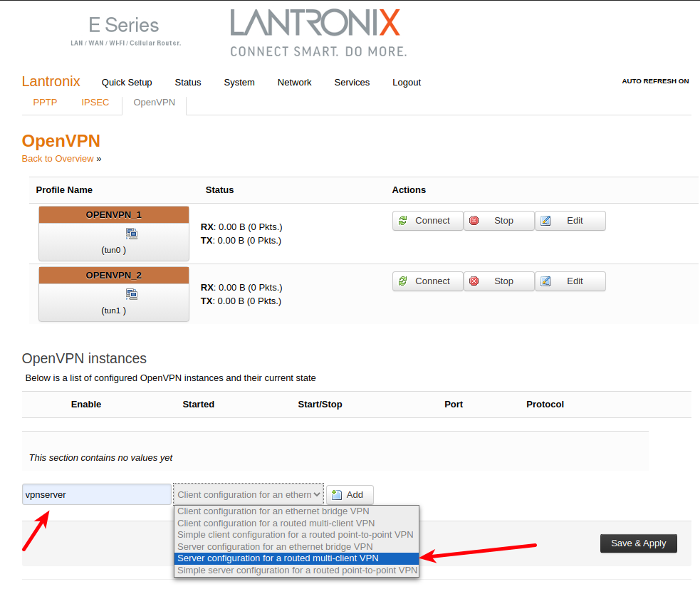Click the tun1 network interface icon
The image size is (700, 589).
[x=132, y=294]
